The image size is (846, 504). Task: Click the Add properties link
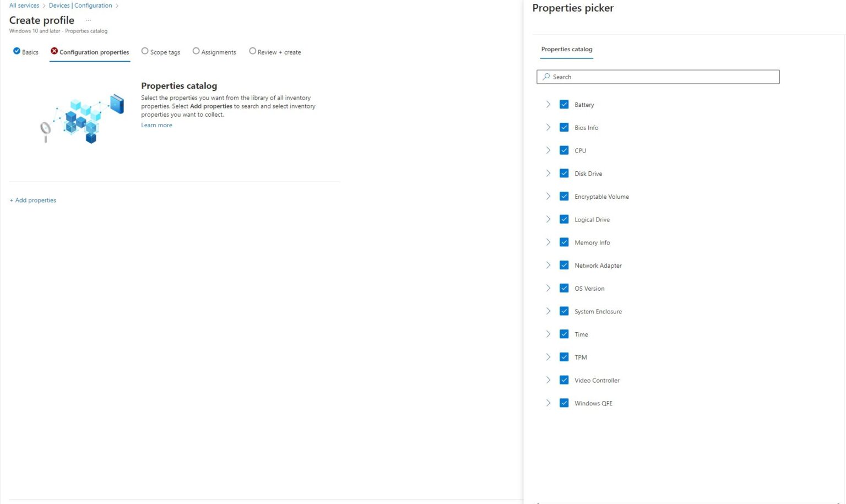(33, 200)
